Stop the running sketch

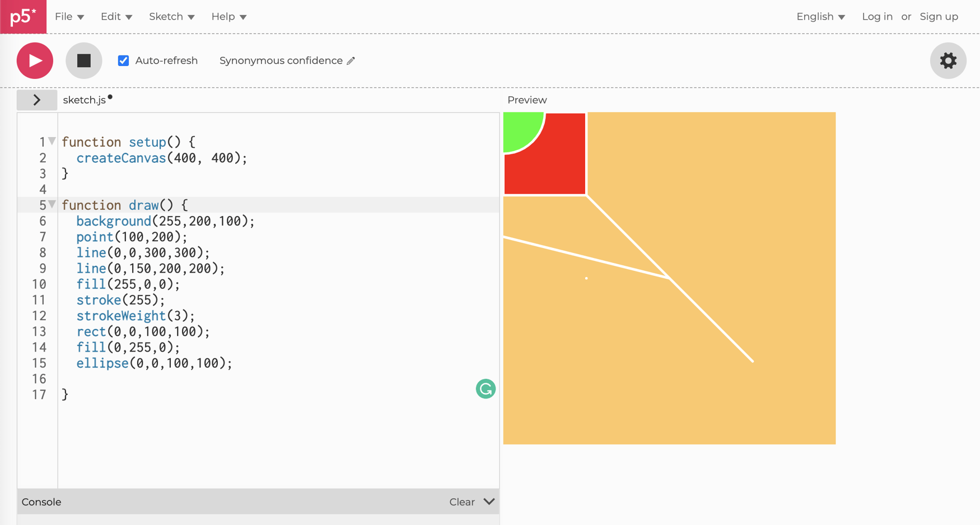click(84, 60)
